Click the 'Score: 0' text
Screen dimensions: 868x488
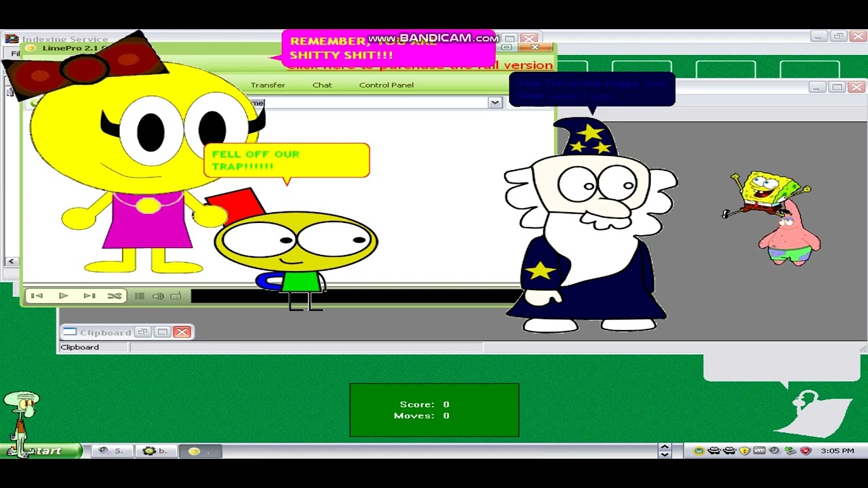pyautogui.click(x=425, y=404)
